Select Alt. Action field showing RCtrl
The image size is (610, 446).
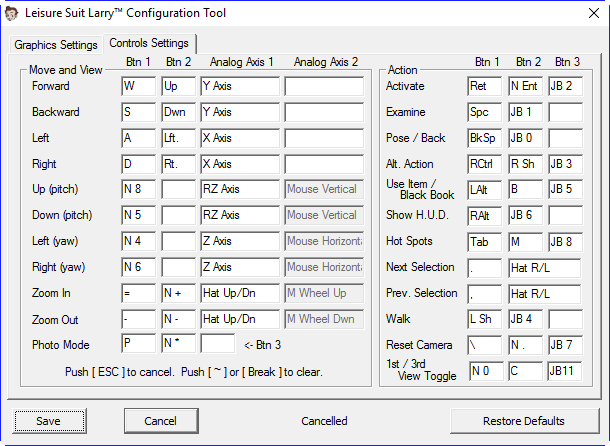pyautogui.click(x=484, y=164)
